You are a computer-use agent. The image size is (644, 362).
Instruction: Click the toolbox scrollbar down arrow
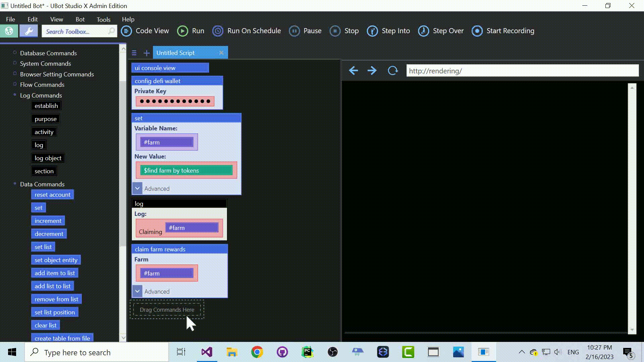(x=123, y=338)
